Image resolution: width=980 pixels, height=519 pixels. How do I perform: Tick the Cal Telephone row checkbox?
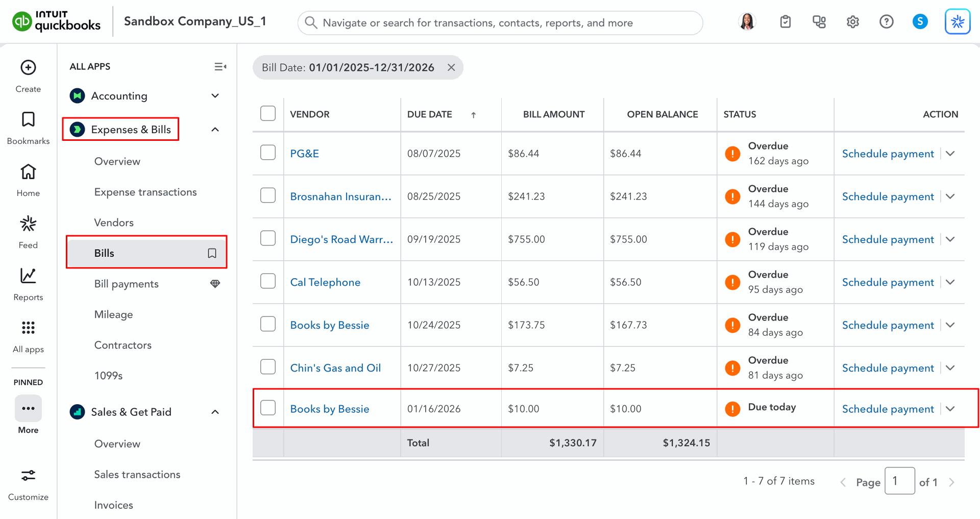[268, 281]
